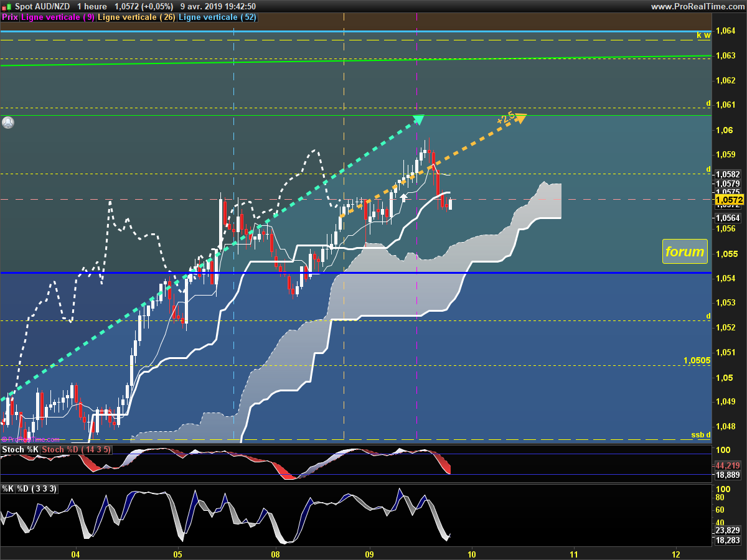Click the 1,0505 level label
This screenshot has width=747, height=560.
[697, 360]
